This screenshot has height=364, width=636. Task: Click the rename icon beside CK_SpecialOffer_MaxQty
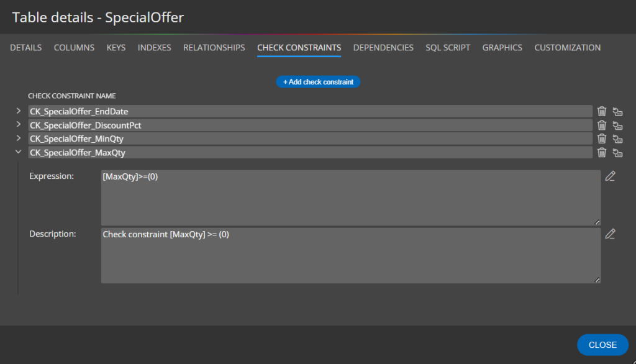617,152
